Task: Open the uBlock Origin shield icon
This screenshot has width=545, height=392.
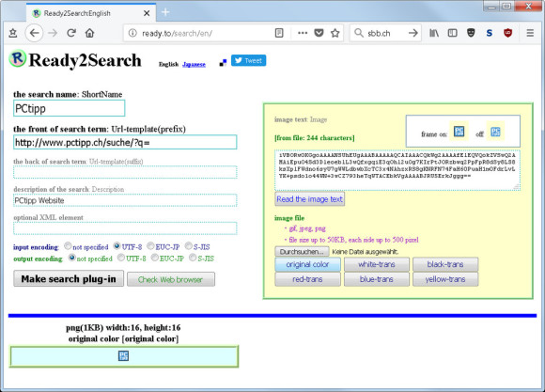Action: (x=507, y=33)
